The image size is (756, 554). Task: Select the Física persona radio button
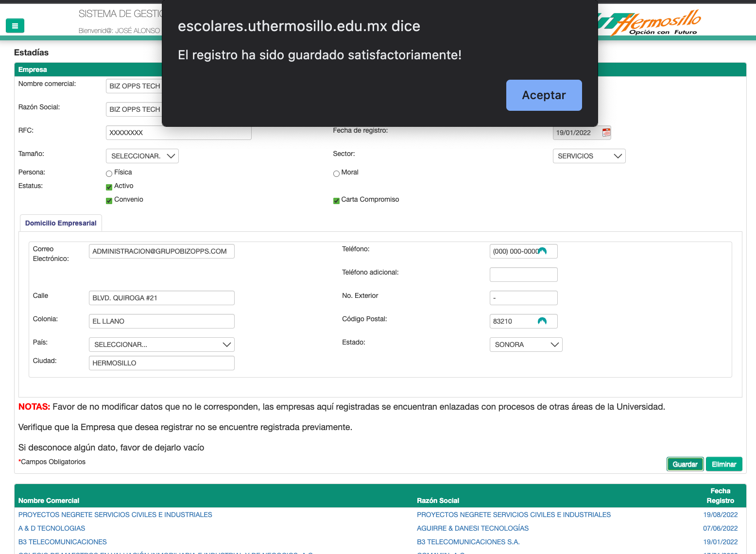pos(109,173)
